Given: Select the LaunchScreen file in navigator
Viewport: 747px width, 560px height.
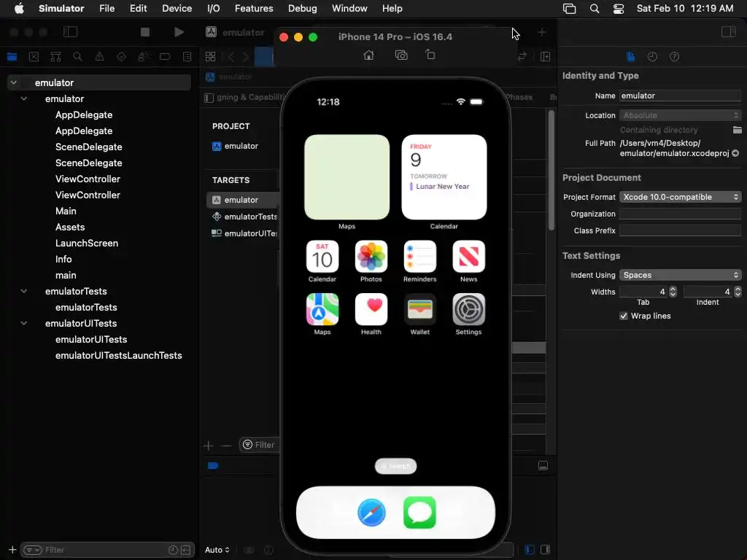Looking at the screenshot, I should click(x=87, y=243).
